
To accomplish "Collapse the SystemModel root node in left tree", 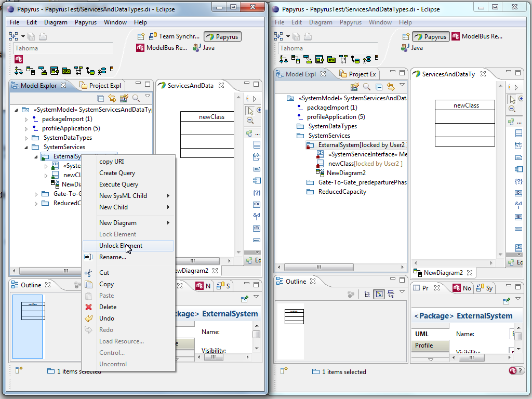I will 16,110.
